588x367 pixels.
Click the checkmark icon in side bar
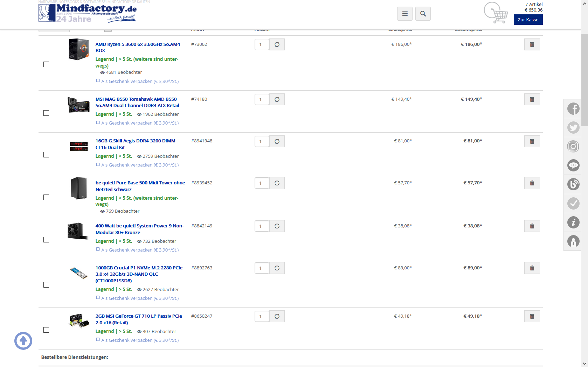573,203
